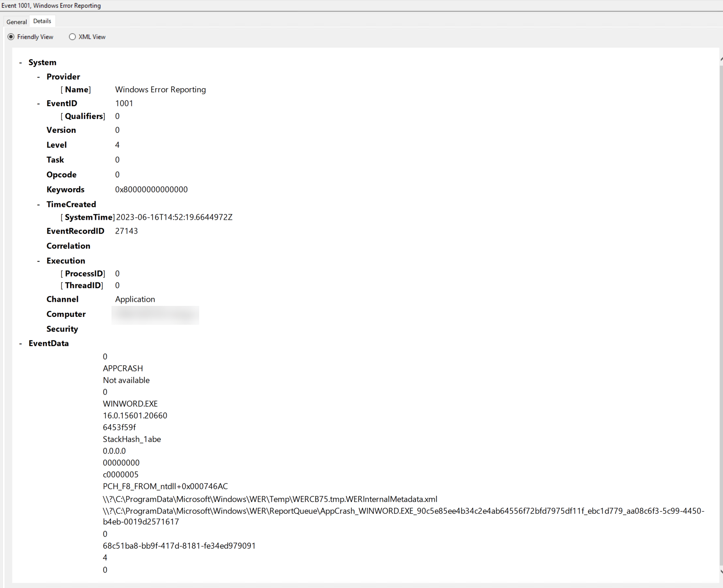Select the XML View radio button

point(72,36)
